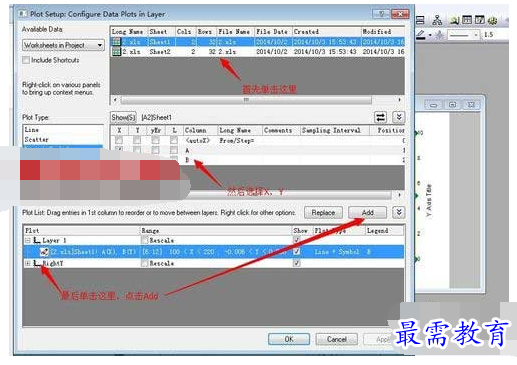This screenshot has width=517, height=365.
Task: Check Y box for autoX row
Action: point(137,140)
